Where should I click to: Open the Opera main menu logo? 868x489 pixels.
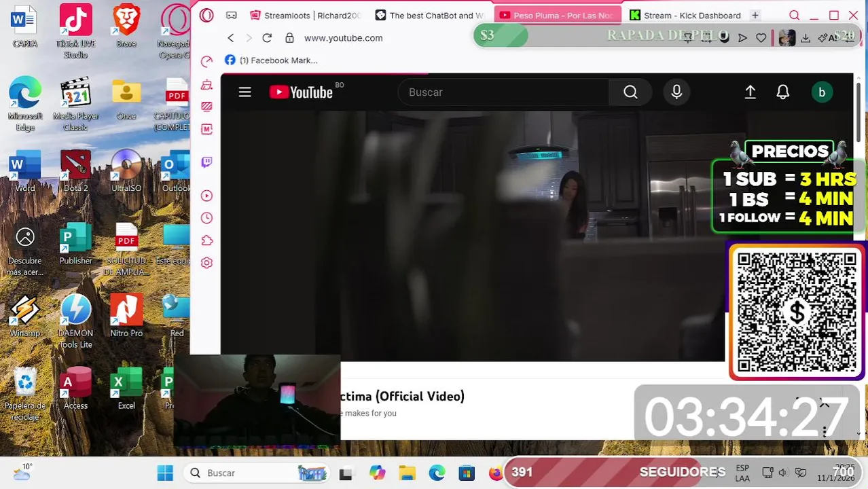pyautogui.click(x=206, y=15)
